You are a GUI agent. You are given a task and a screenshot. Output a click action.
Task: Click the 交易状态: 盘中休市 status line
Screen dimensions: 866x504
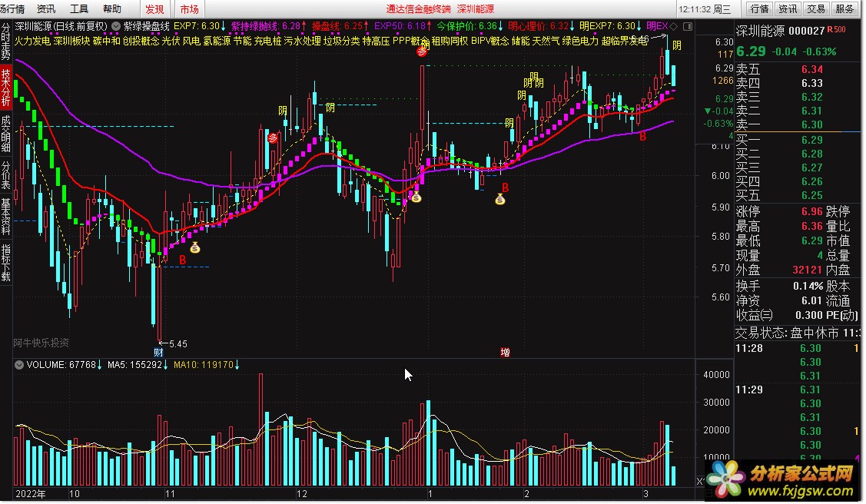798,333
